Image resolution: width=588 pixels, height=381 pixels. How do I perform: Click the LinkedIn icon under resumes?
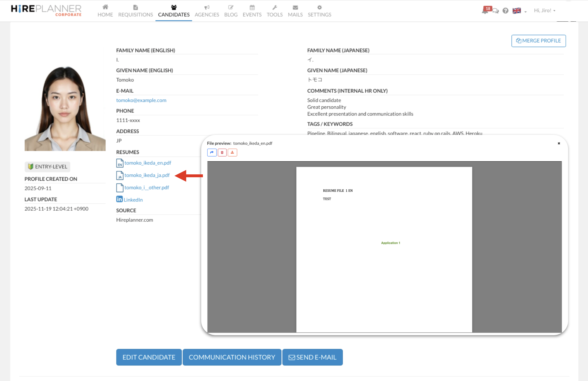119,199
